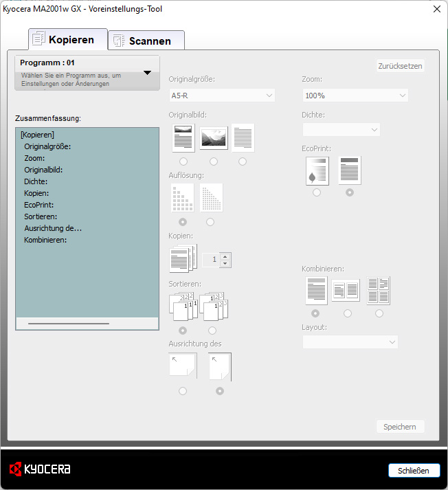The height and width of the screenshot is (490, 448).
Task: Select the EcoPrint off full-toner icon
Action: pos(350,170)
